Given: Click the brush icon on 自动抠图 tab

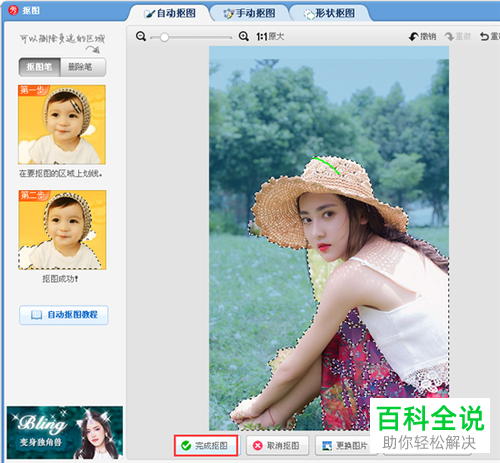Looking at the screenshot, I should (149, 14).
